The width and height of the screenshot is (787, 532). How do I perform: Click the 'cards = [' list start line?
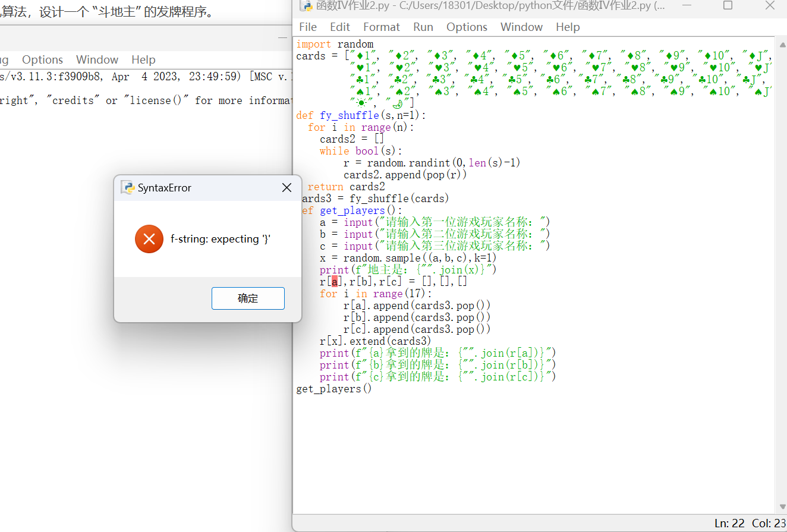tap(534, 56)
